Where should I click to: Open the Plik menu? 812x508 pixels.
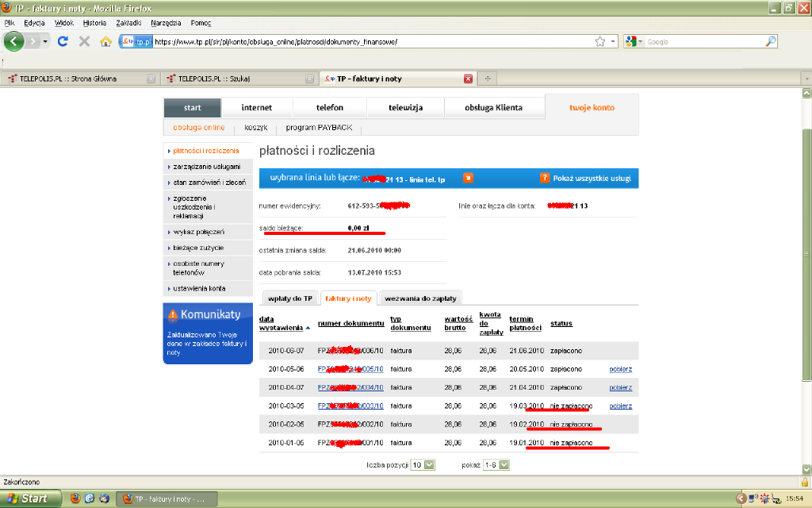tap(10, 23)
